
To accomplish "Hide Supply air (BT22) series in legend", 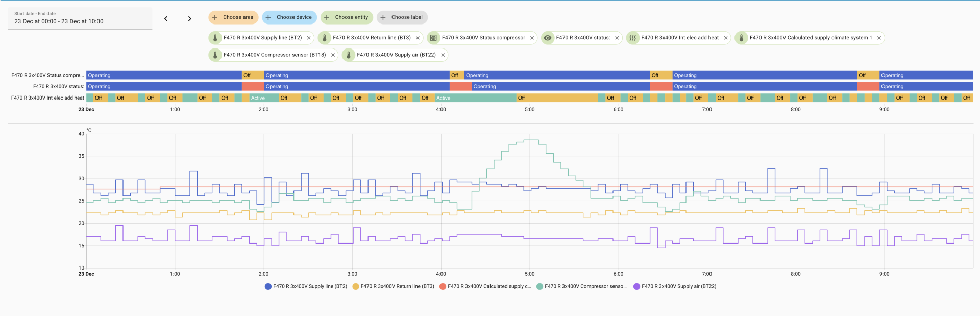I will point(674,286).
